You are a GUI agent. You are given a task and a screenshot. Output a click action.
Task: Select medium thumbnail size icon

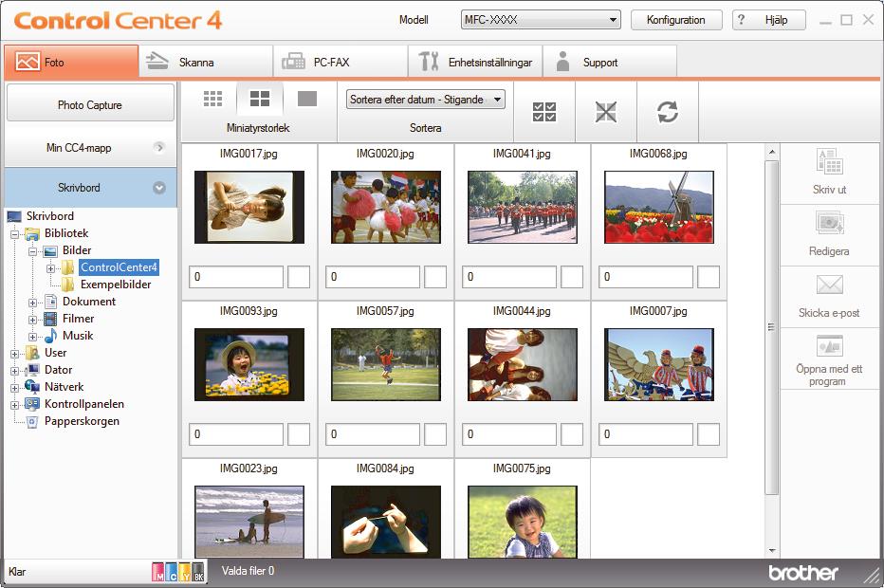click(x=259, y=99)
